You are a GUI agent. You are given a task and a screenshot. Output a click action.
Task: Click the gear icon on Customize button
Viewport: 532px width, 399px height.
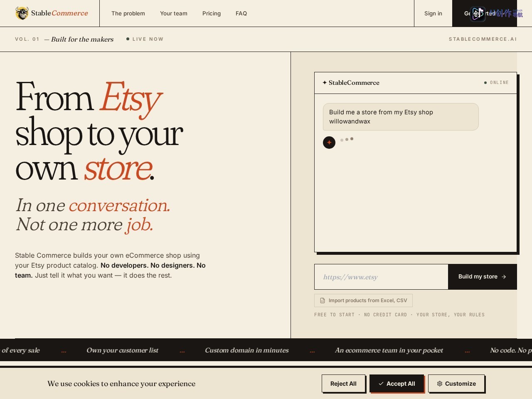[440, 384]
